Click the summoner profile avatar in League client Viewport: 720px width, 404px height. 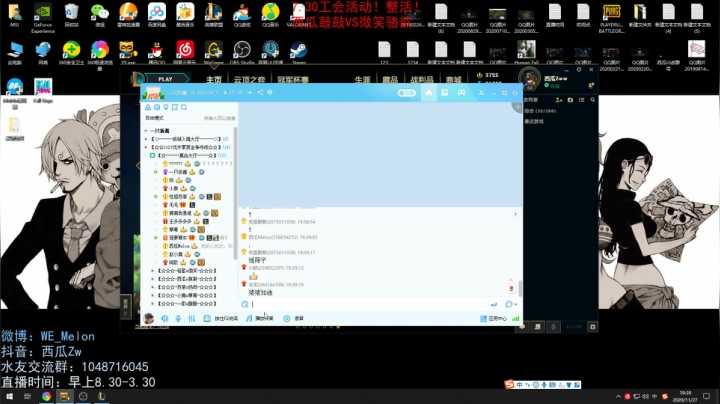(529, 79)
